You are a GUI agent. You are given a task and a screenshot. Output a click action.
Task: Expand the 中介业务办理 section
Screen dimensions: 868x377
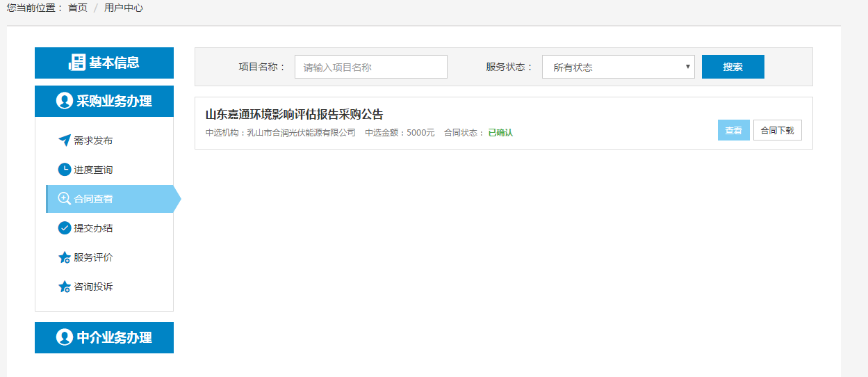[114, 337]
